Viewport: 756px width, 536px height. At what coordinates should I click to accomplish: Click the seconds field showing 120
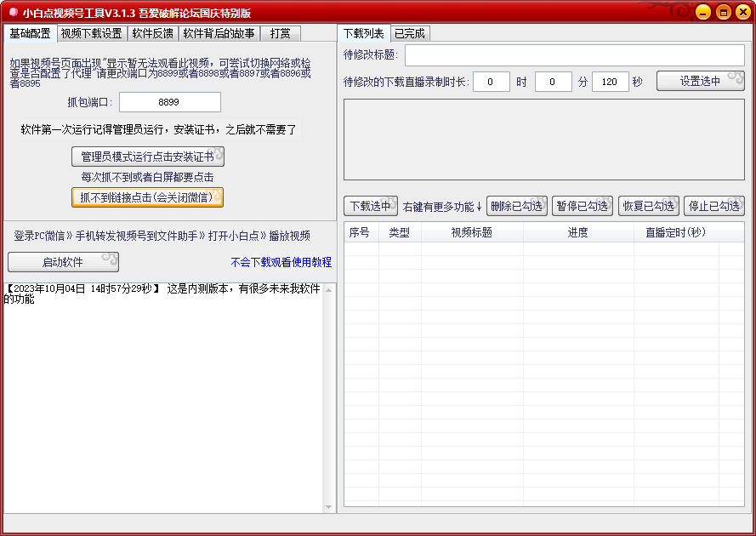click(x=610, y=82)
